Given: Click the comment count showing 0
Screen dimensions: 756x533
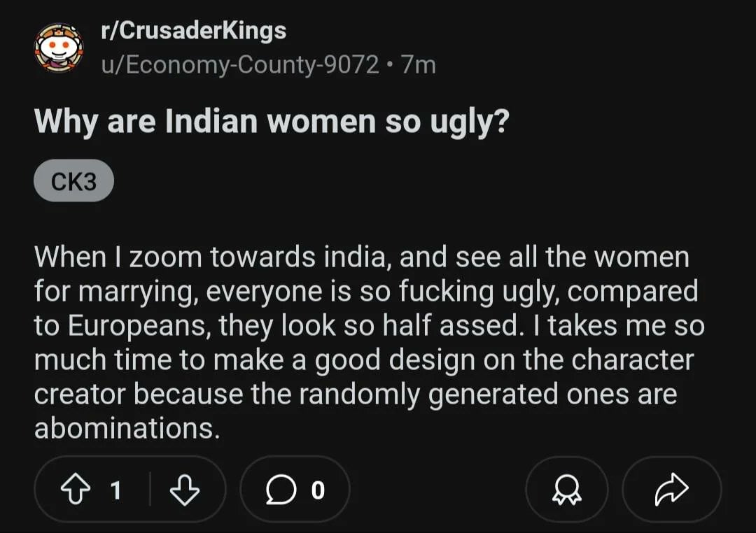Looking at the screenshot, I should point(318,490).
